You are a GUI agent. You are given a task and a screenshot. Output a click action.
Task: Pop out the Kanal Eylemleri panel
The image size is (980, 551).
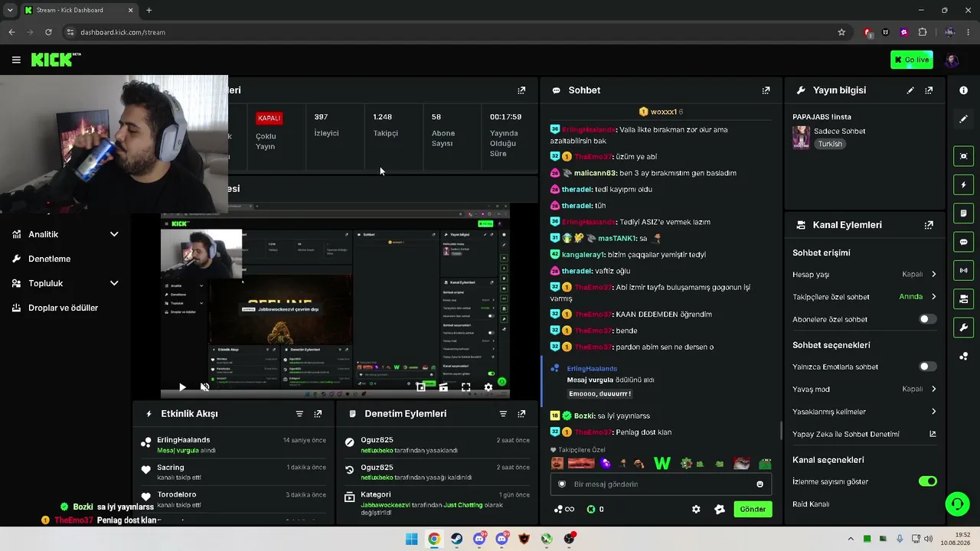pyautogui.click(x=929, y=225)
